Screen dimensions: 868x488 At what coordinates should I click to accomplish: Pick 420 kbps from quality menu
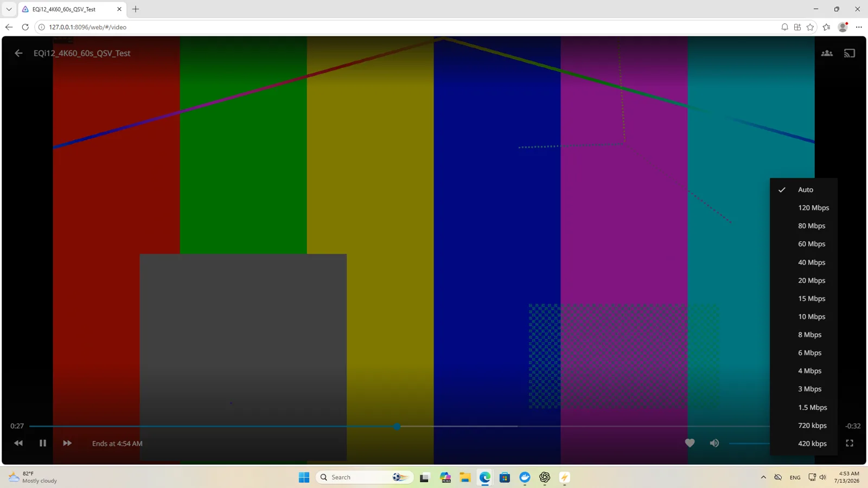(x=804, y=444)
